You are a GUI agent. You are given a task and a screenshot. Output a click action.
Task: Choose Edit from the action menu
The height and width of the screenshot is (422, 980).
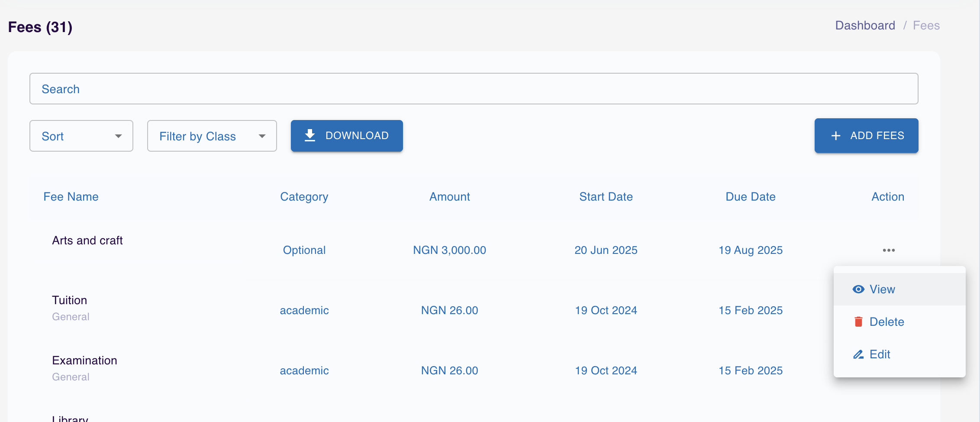pyautogui.click(x=899, y=354)
